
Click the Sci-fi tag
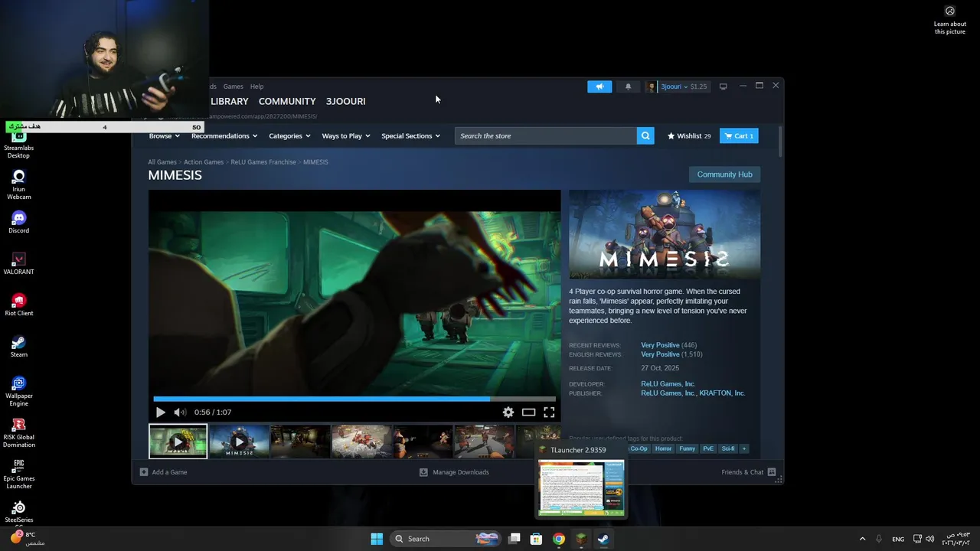tap(728, 448)
